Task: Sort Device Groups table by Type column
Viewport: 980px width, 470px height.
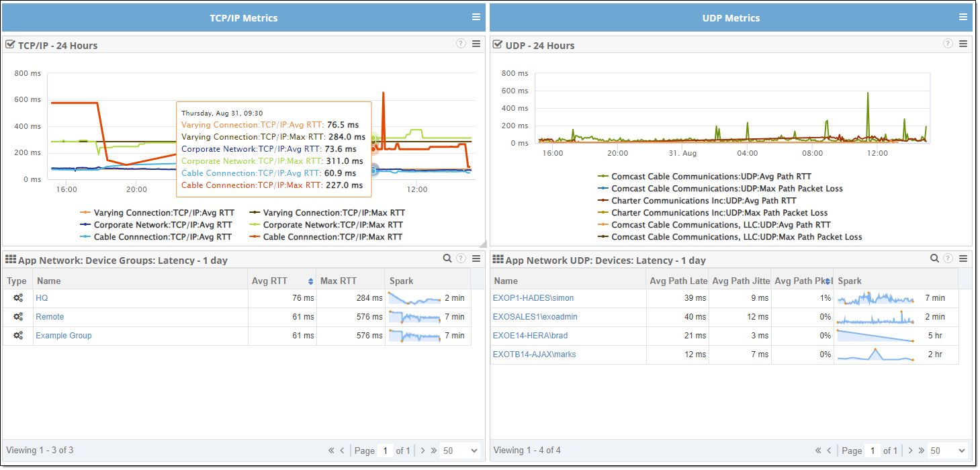Action: click(17, 281)
